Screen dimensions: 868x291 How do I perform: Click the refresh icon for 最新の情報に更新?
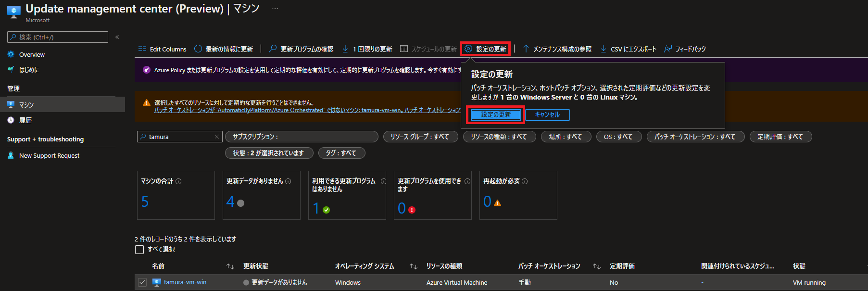click(198, 49)
